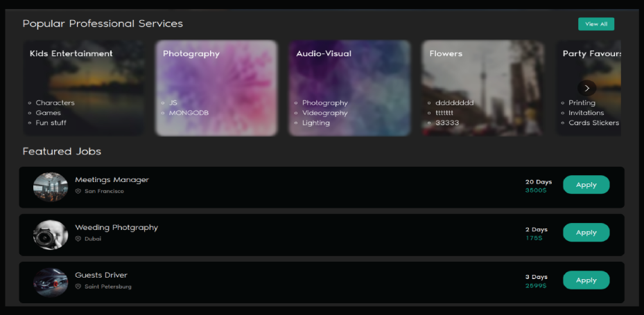
Task: Select Photography item in Audio-Visual card
Action: (x=325, y=103)
